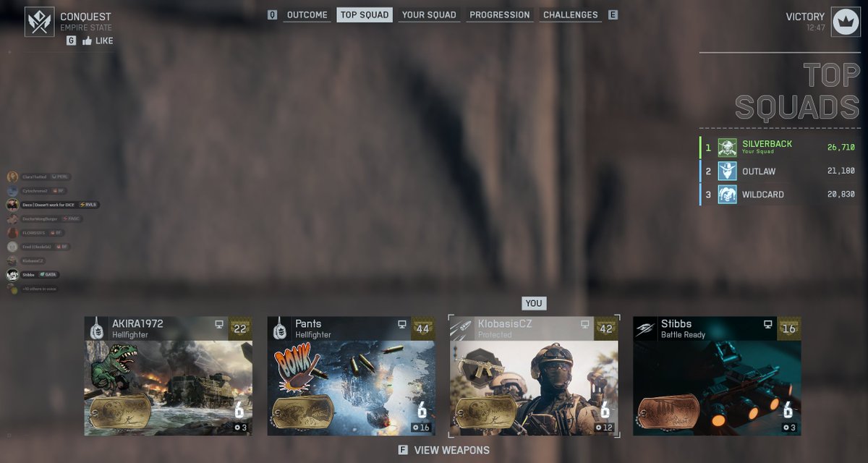Select Deco voice overlay user
The image size is (868, 463).
coord(53,205)
